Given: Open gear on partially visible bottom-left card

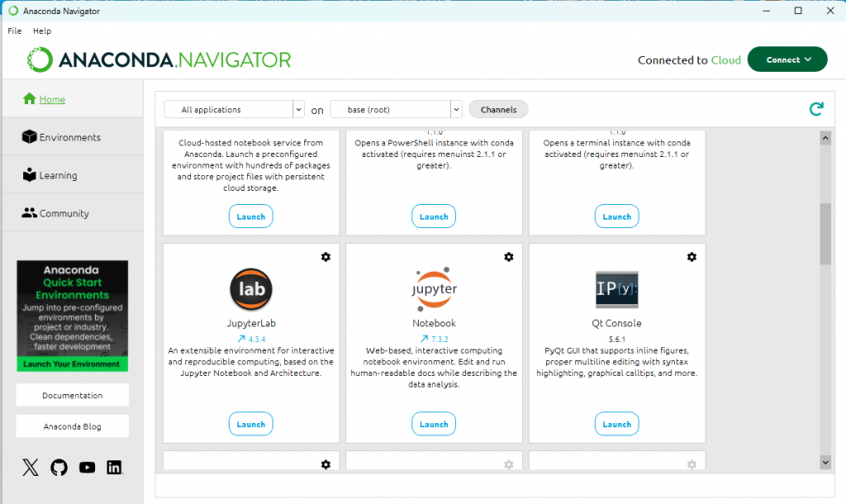Looking at the screenshot, I should (326, 464).
